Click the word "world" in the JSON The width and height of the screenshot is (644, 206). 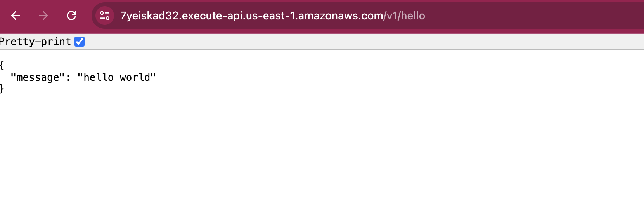click(135, 77)
